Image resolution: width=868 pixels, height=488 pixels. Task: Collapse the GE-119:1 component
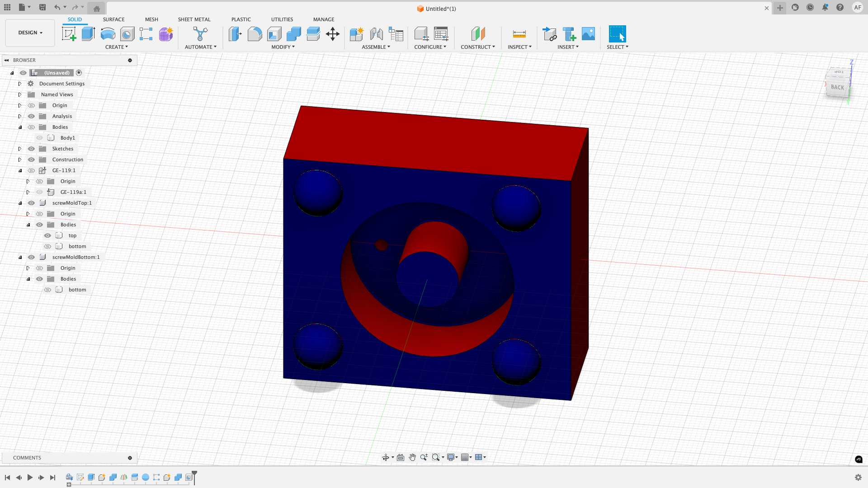click(x=20, y=170)
